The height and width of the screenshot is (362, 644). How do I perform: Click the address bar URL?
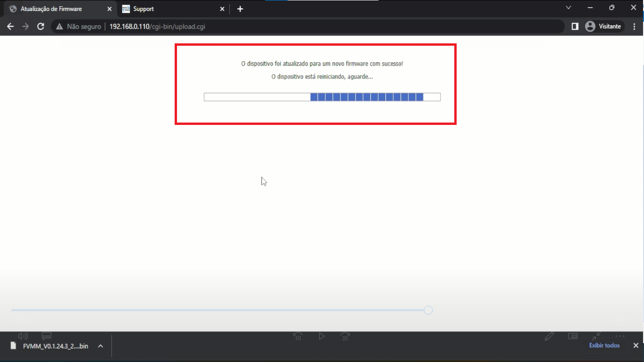click(x=157, y=27)
